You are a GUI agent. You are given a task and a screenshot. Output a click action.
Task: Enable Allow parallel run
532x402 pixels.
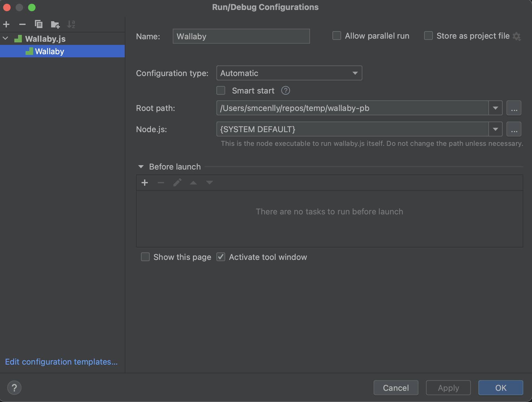[x=336, y=36]
